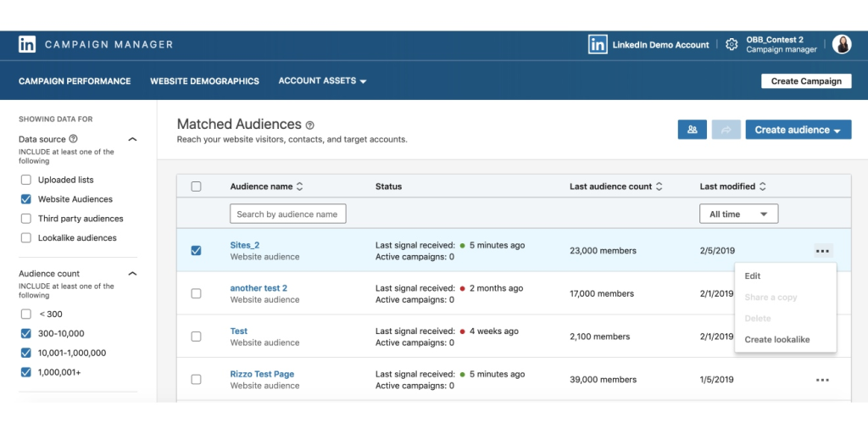Click the user profile avatar
The image size is (868, 434).
842,45
